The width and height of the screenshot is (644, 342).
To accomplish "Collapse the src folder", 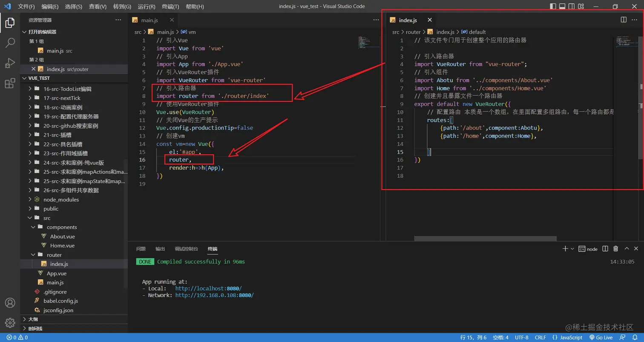I will point(74,218).
